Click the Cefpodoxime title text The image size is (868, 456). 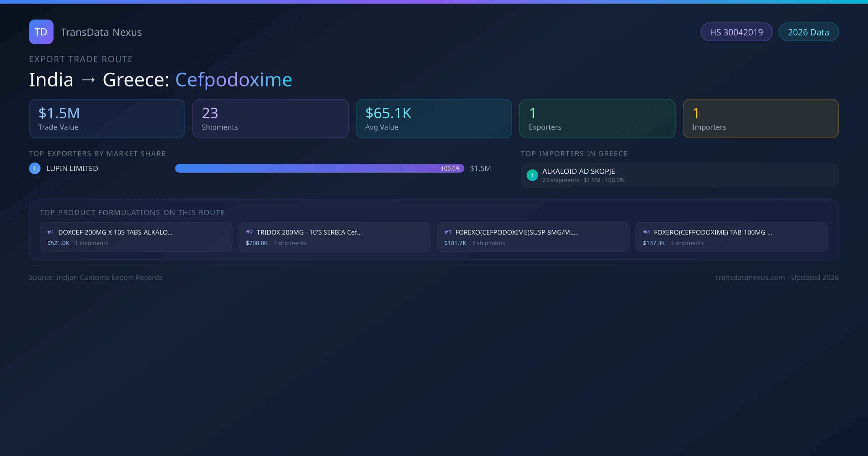tap(234, 79)
